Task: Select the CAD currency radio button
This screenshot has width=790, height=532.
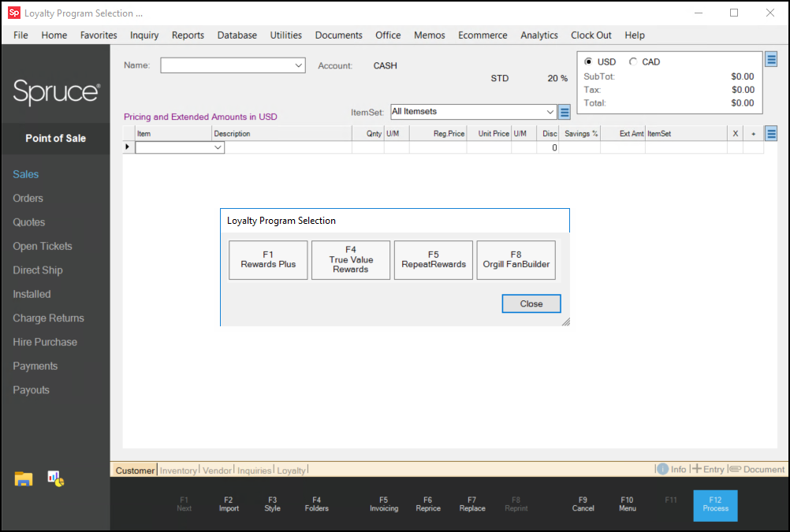Action: [633, 61]
